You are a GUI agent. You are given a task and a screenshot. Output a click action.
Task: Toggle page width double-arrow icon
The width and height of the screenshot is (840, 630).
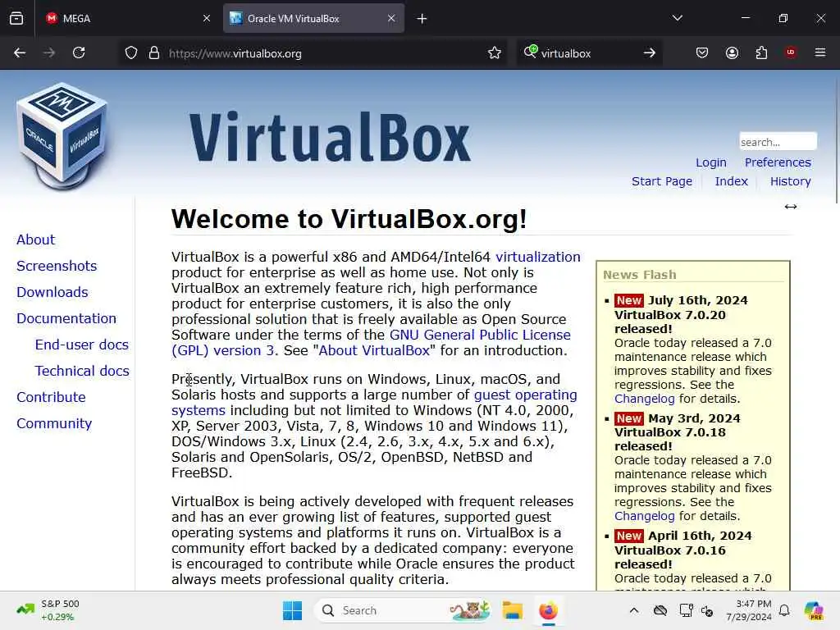(x=791, y=207)
